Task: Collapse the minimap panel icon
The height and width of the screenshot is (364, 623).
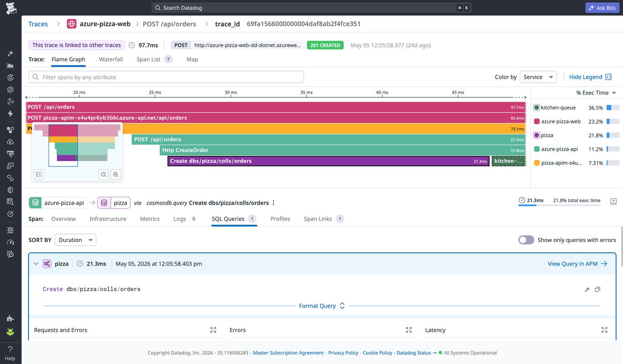Action: pos(39,174)
